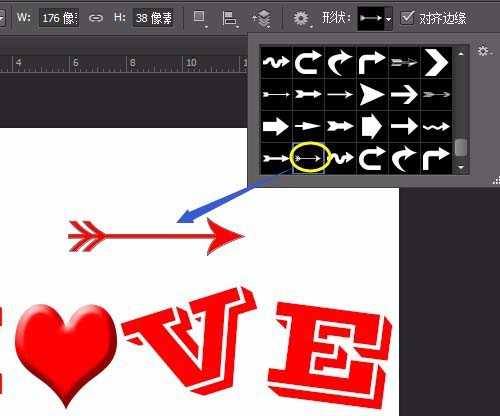The height and width of the screenshot is (416, 500).
Task: Choose the curved arrow in the bottom row
Action: [x=404, y=158]
